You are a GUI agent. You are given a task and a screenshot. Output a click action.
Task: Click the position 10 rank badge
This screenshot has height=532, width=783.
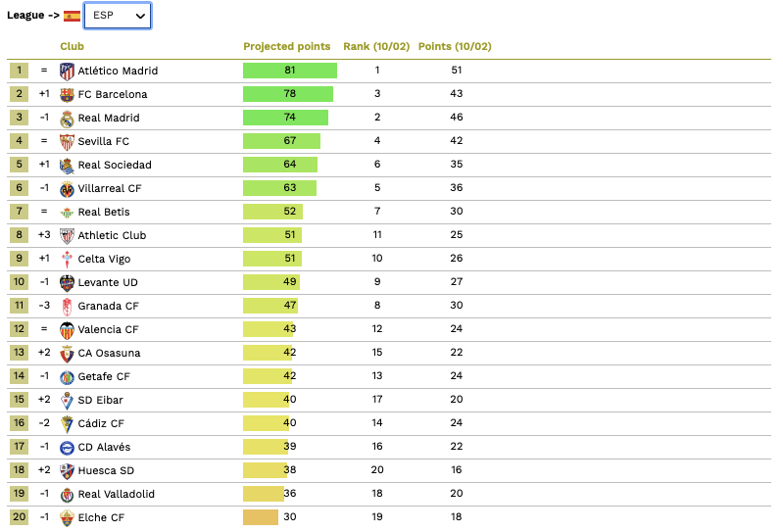click(19, 283)
